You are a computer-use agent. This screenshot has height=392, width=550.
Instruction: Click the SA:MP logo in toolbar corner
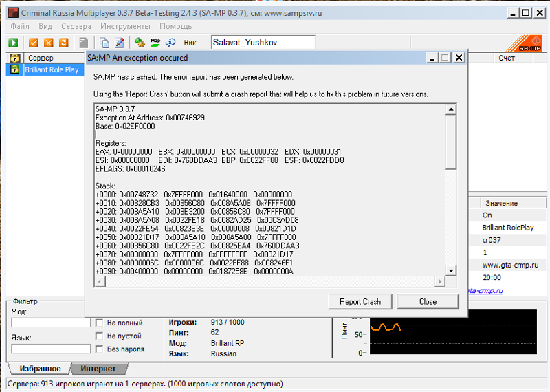[525, 43]
